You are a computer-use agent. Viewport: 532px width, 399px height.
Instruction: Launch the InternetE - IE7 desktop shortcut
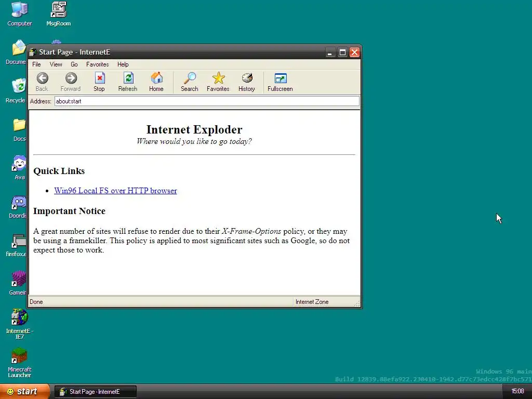coord(19,317)
